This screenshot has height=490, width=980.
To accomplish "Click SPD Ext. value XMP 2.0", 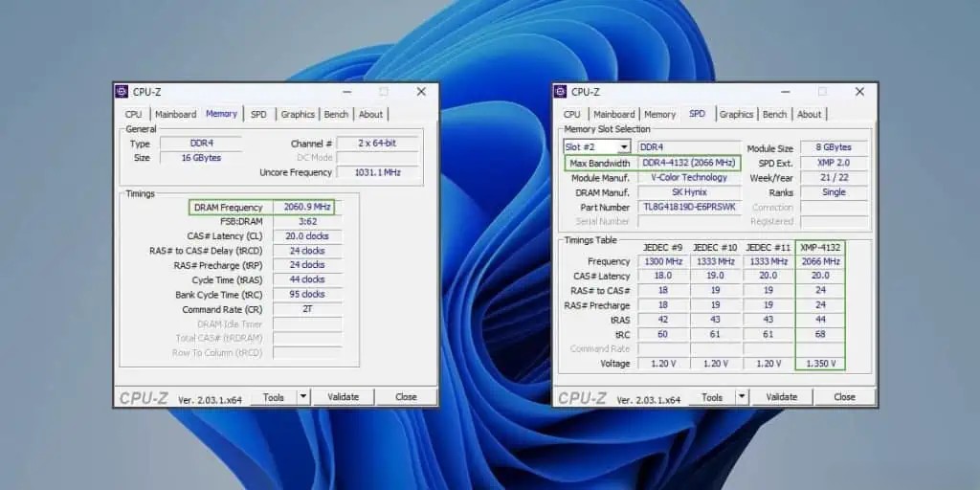I will pos(834,163).
